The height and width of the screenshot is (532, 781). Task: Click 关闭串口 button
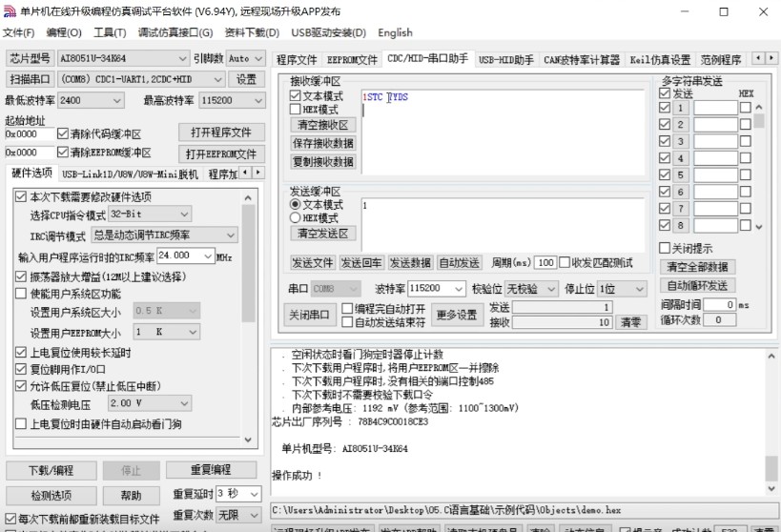(x=309, y=315)
